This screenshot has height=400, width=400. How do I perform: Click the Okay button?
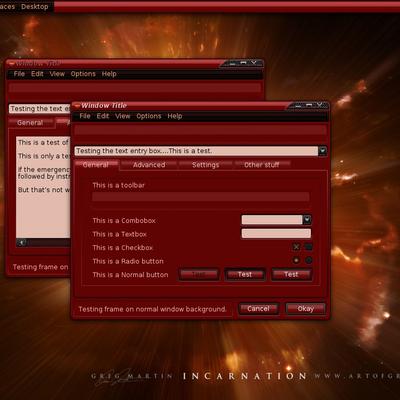[x=305, y=309]
